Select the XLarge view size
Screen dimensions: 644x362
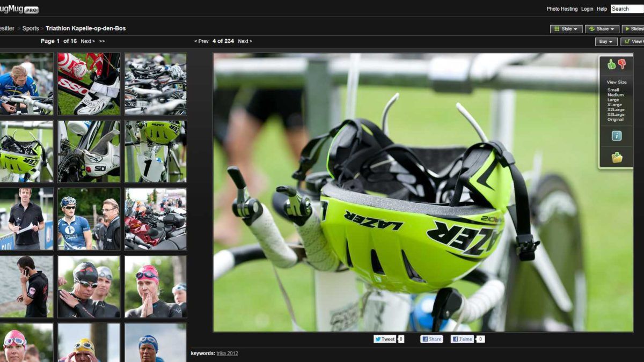pyautogui.click(x=614, y=105)
